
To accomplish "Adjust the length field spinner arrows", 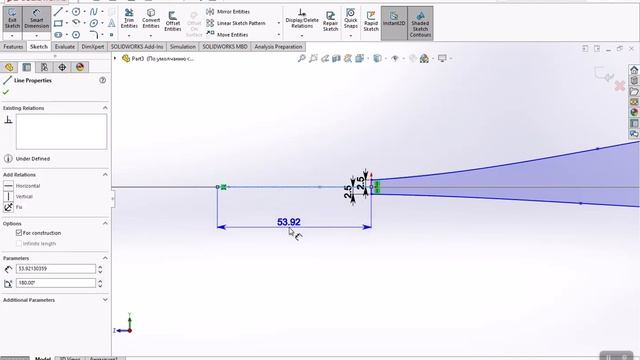I will pos(100,269).
